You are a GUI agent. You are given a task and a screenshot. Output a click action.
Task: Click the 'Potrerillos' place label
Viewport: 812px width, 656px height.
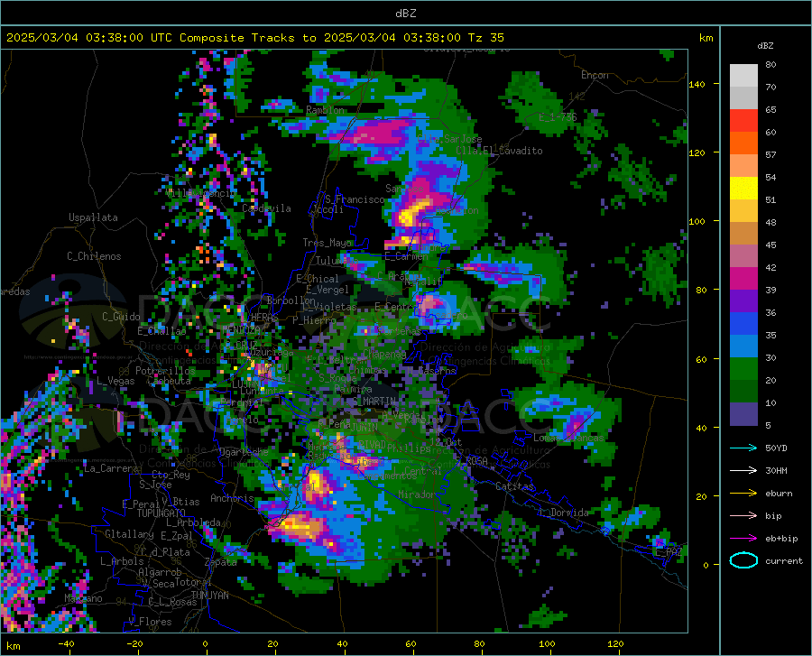point(165,371)
